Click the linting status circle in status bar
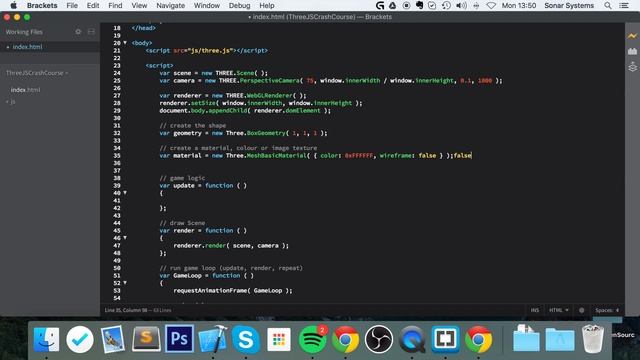The height and width of the screenshot is (360, 640). [x=581, y=310]
